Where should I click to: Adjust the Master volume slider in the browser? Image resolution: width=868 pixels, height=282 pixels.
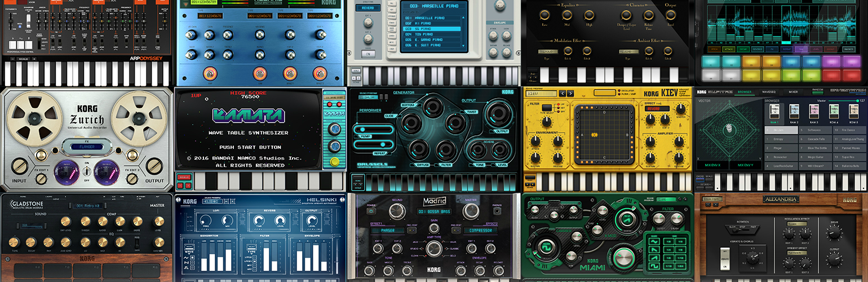[x=844, y=100]
